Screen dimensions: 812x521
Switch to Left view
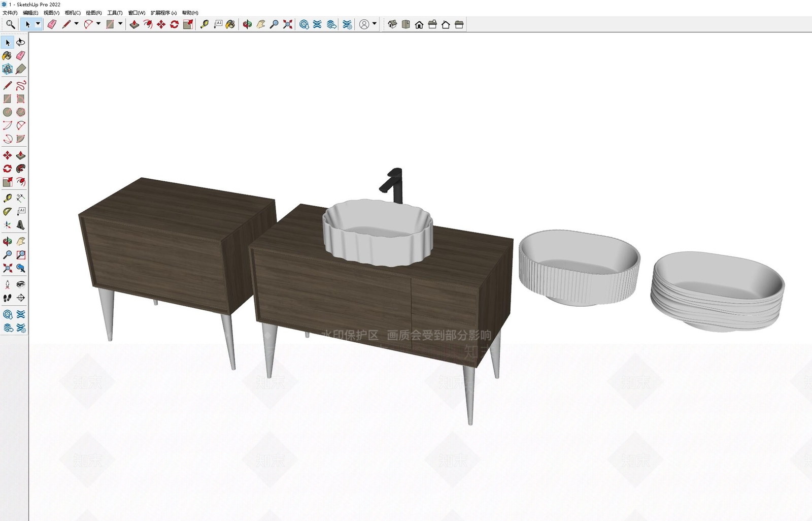(459, 24)
